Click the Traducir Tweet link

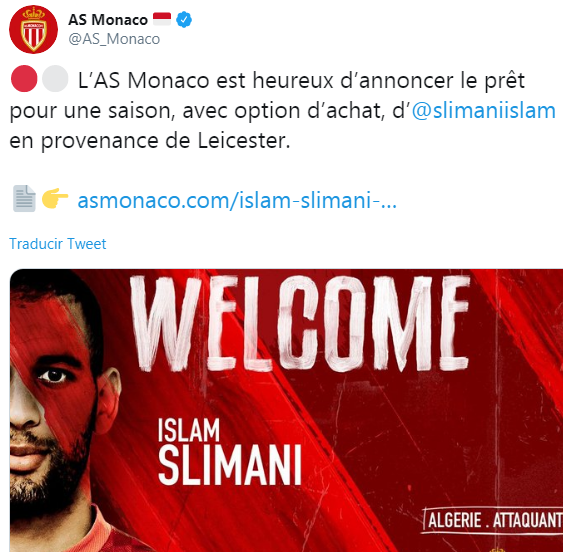pyautogui.click(x=58, y=244)
